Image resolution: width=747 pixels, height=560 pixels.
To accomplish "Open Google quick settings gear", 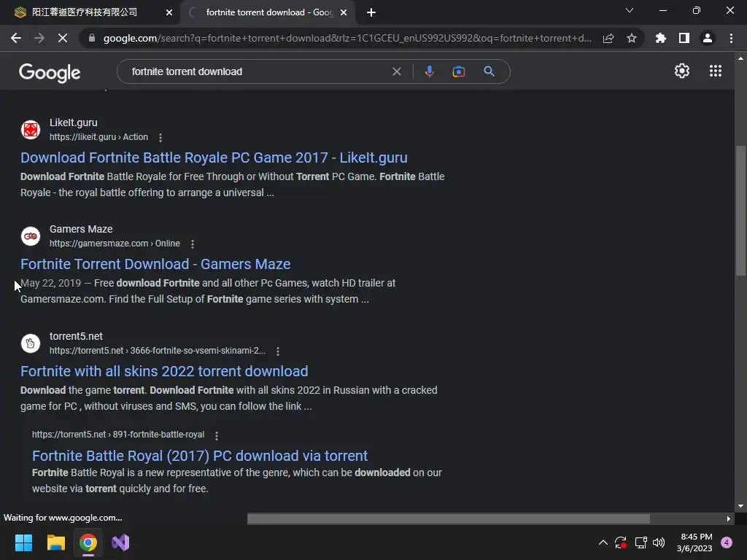I will point(682,71).
